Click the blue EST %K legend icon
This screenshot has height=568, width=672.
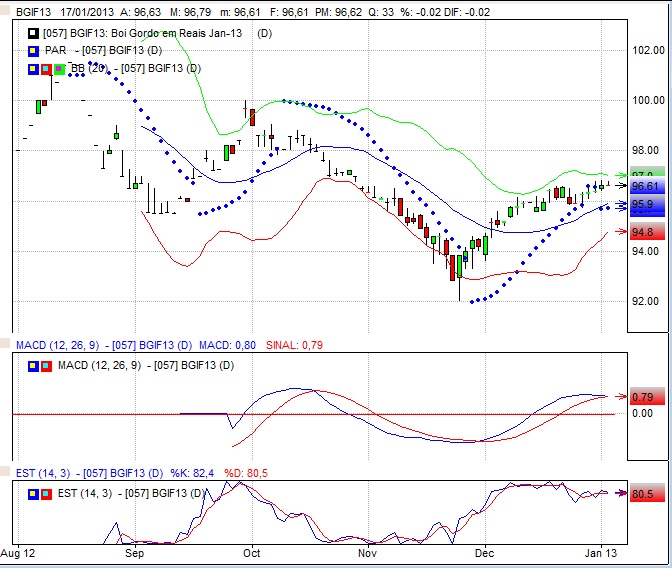(x=34, y=493)
